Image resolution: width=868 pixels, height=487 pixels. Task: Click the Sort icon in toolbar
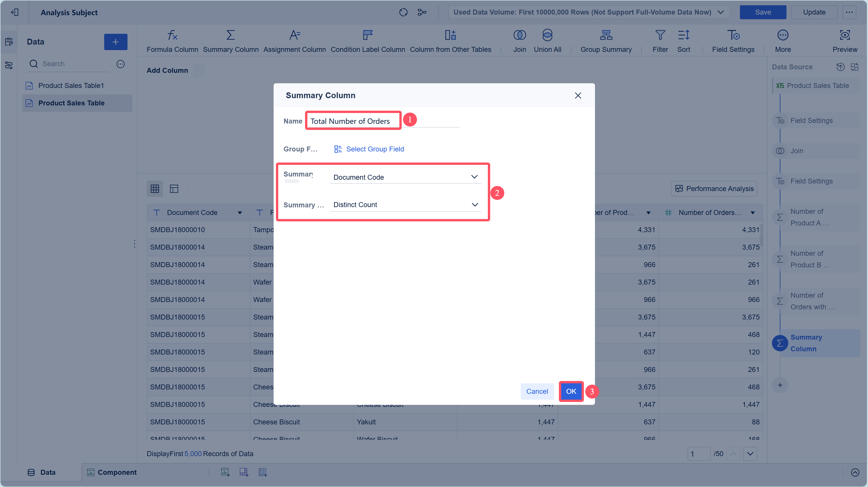pyautogui.click(x=683, y=36)
